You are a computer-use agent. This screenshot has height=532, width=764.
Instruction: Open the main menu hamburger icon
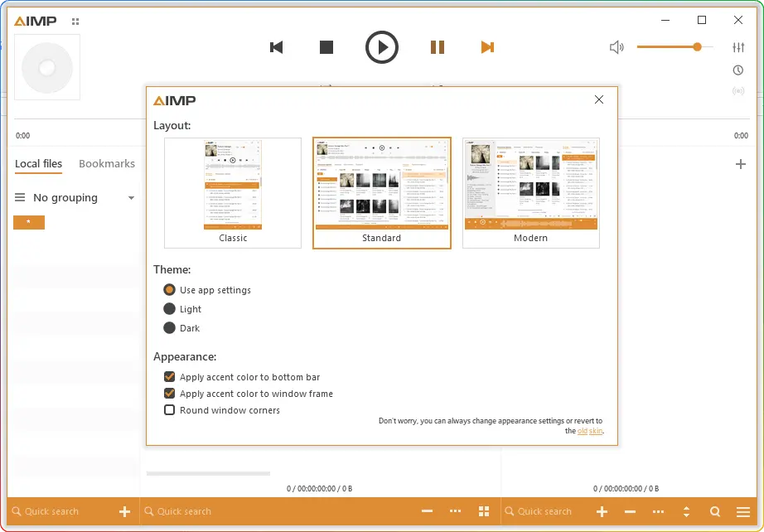click(743, 511)
